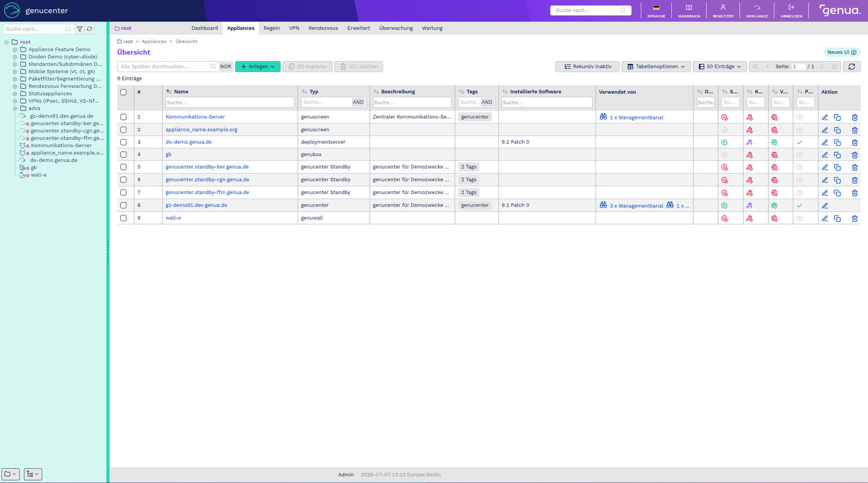This screenshot has width=868, height=483.
Task: Switch to the VPN tab
Action: [294, 28]
